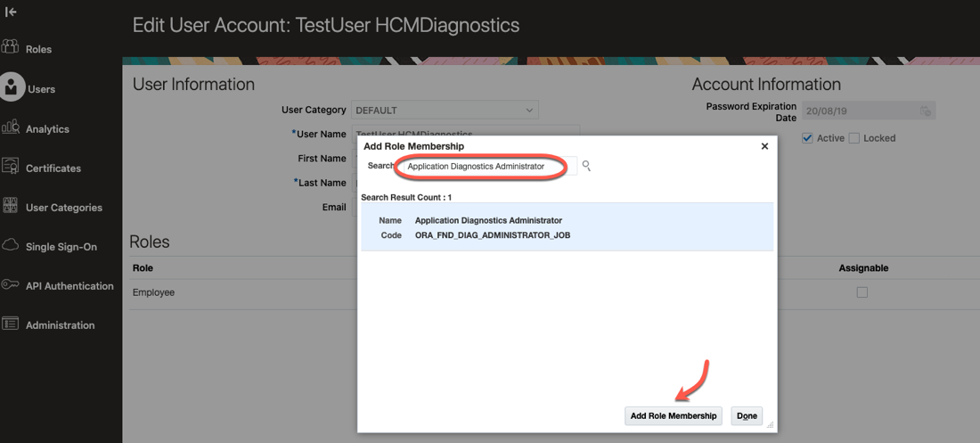The height and width of the screenshot is (443, 980).
Task: Click the Certificates sidebar icon
Action: pos(12,167)
